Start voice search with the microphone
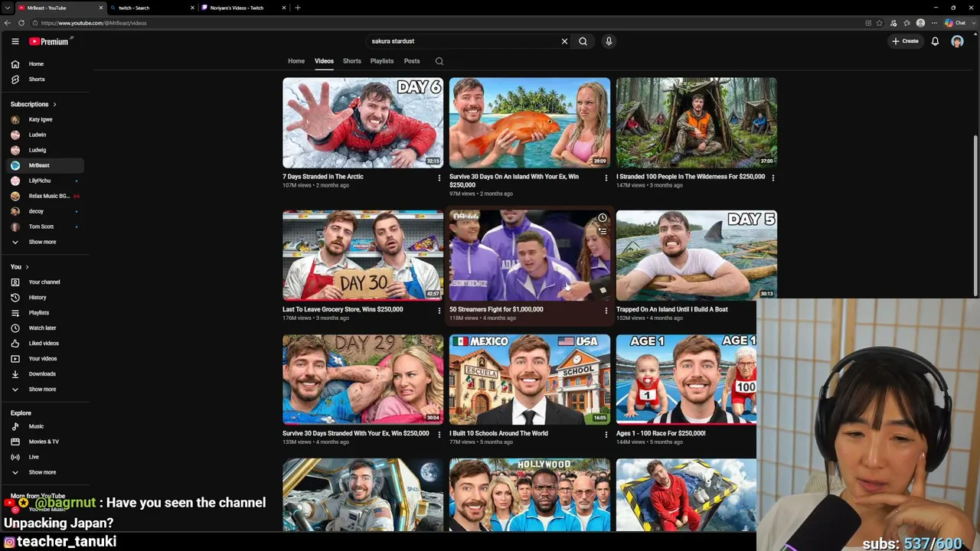The width and height of the screenshot is (980, 551). [609, 41]
